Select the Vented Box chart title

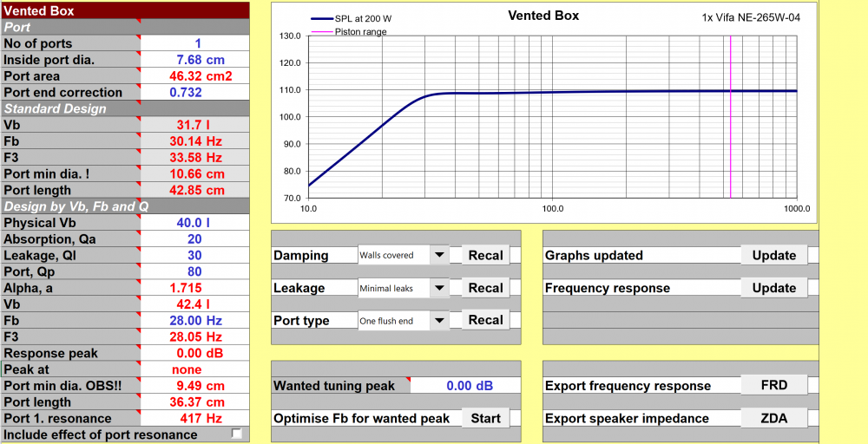(x=543, y=16)
